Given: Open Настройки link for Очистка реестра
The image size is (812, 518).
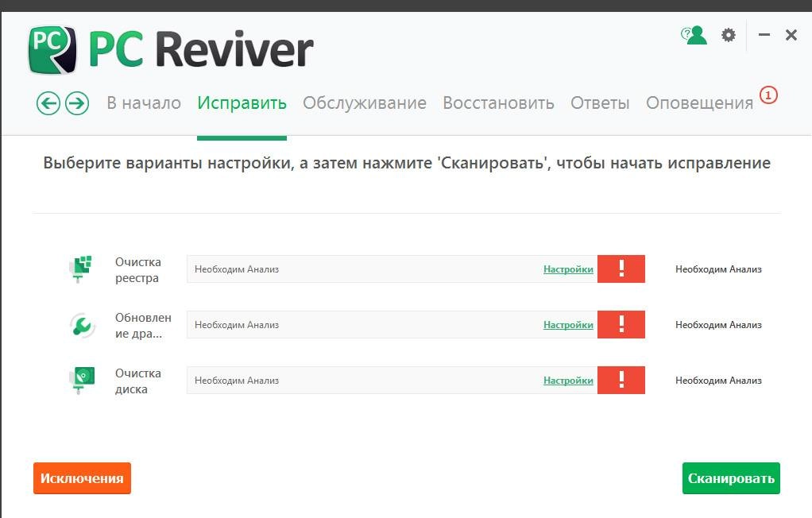Looking at the screenshot, I should pos(568,269).
